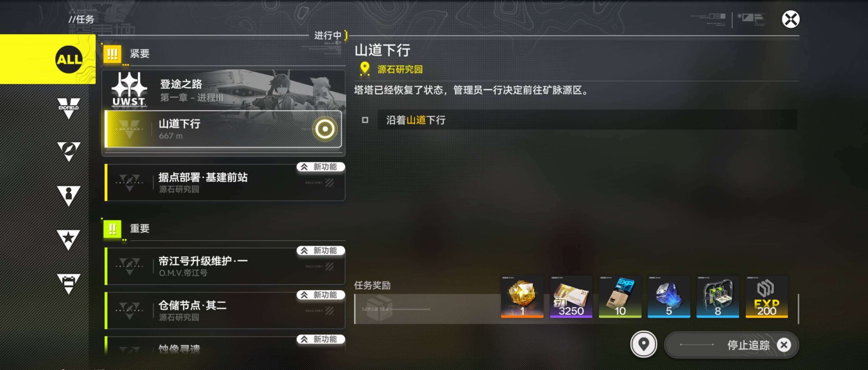Select the ALL quests filter tab
The height and width of the screenshot is (370, 868).
(48, 59)
